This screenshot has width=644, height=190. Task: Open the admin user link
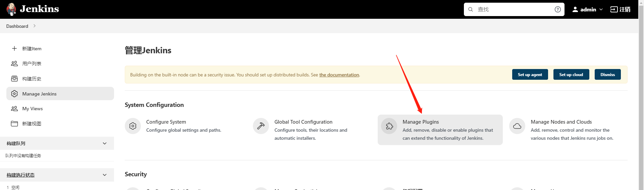588,9
